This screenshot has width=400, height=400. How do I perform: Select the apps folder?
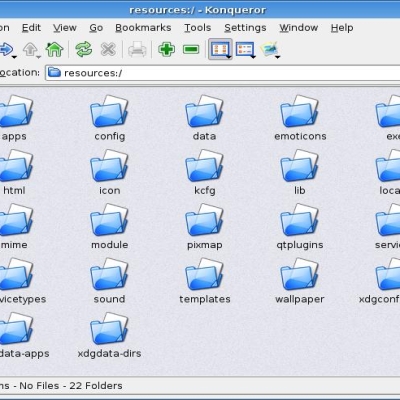(14, 118)
